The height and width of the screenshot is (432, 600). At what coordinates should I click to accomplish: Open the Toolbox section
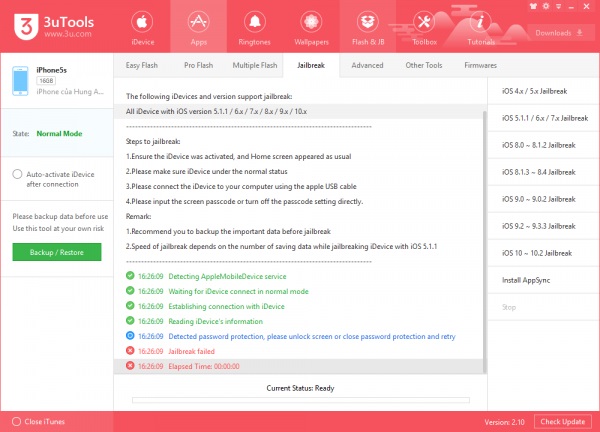pos(424,28)
